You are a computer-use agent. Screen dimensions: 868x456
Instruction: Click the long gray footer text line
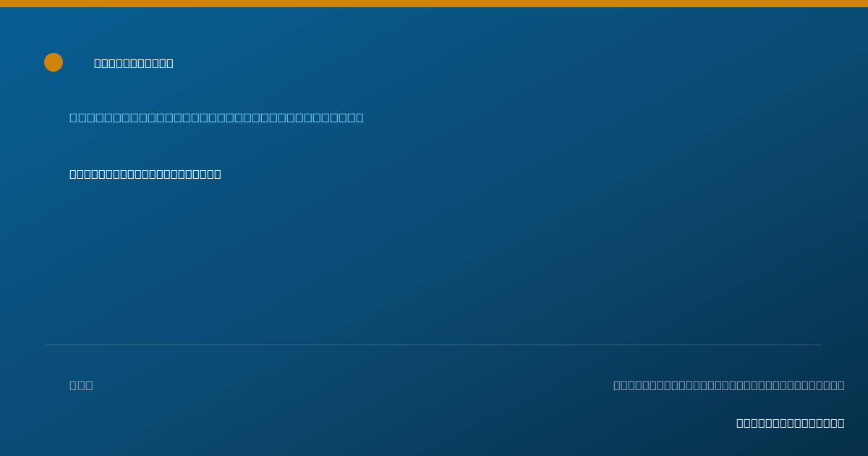729,385
